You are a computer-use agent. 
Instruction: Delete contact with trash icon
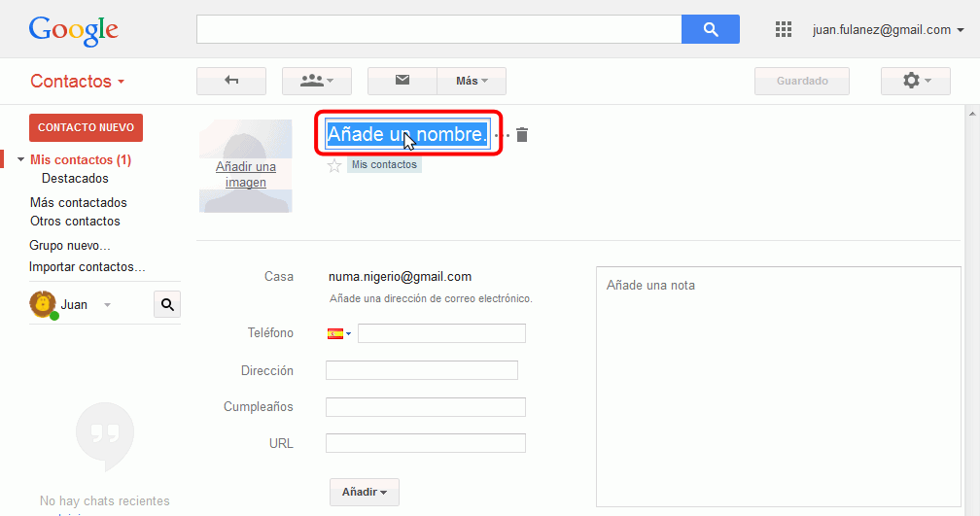pos(522,134)
